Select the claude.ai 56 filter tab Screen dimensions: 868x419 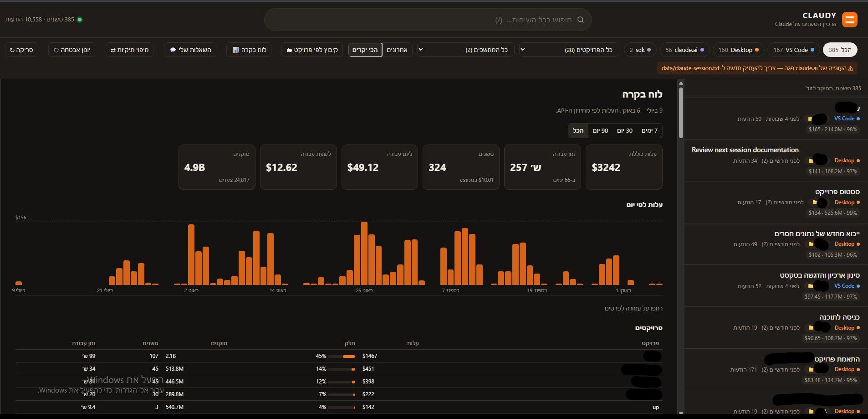click(x=684, y=50)
